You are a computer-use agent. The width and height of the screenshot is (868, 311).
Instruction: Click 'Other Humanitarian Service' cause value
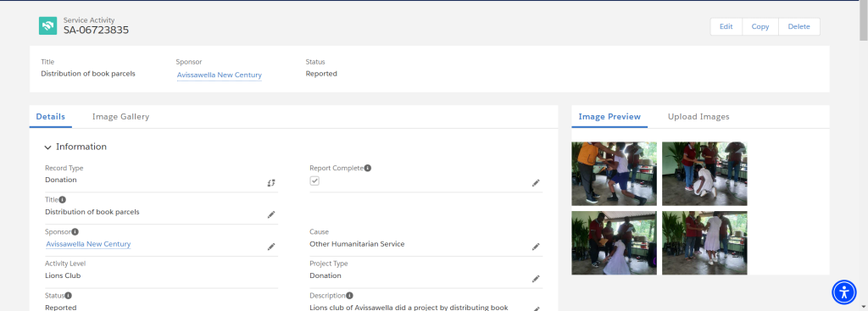click(357, 244)
